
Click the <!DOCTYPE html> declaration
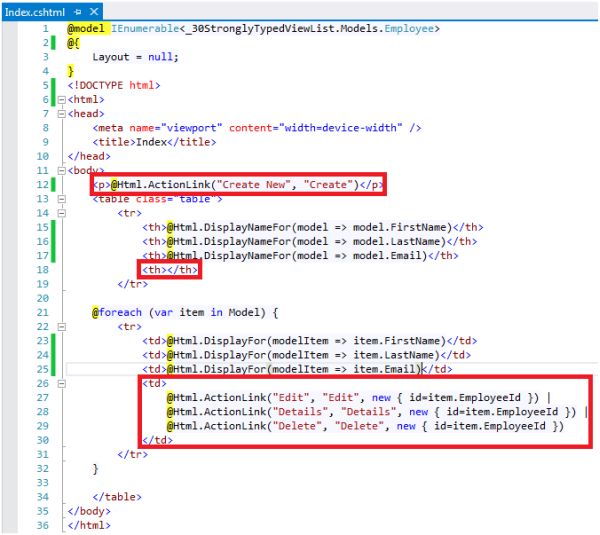(x=114, y=85)
